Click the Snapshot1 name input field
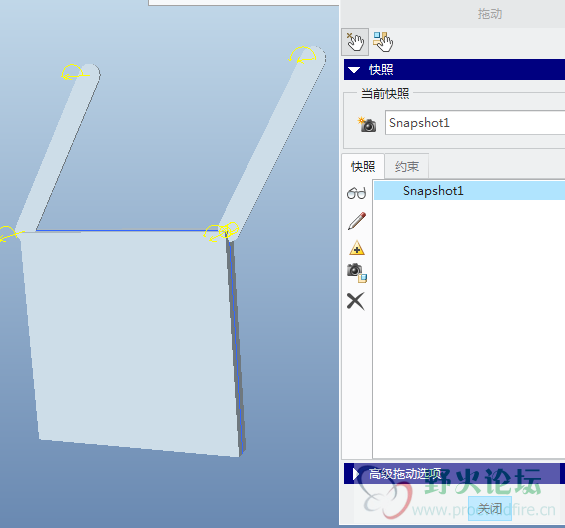Viewport: 565px width, 528px height. pyautogui.click(x=475, y=123)
